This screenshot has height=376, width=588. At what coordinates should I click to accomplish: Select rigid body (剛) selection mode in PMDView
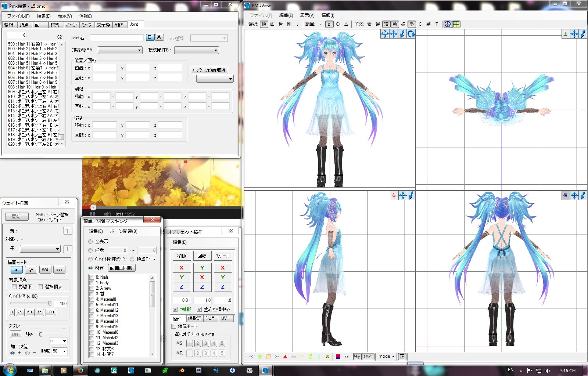click(289, 24)
